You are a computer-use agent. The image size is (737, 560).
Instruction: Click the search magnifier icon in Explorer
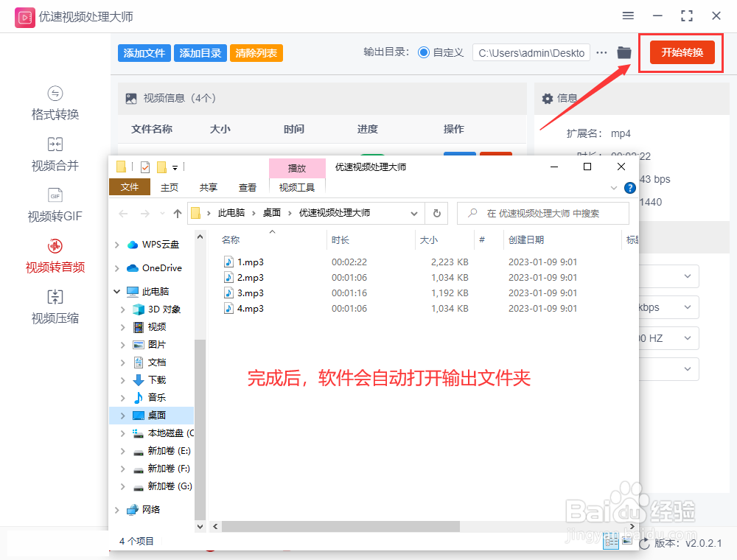(472, 213)
